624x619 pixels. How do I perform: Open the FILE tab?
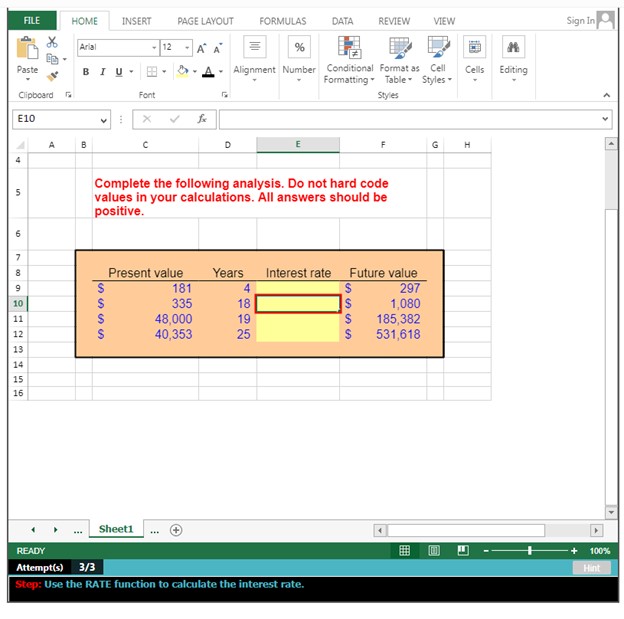pyautogui.click(x=32, y=20)
